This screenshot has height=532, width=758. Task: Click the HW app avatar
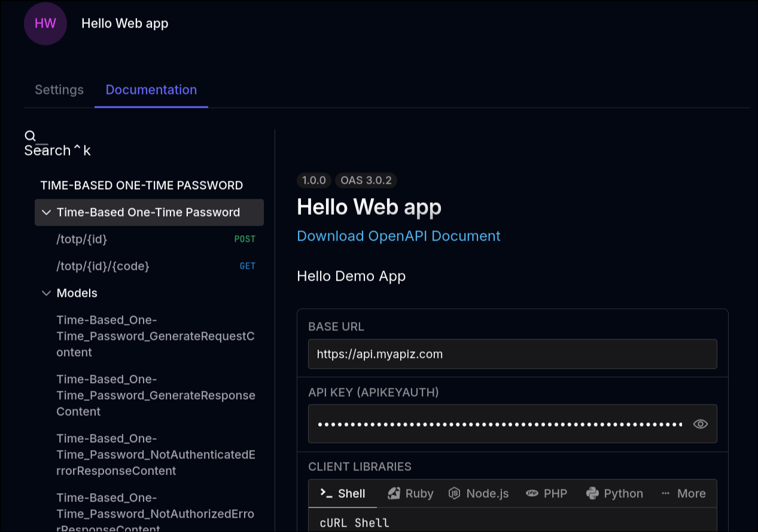pos(45,23)
